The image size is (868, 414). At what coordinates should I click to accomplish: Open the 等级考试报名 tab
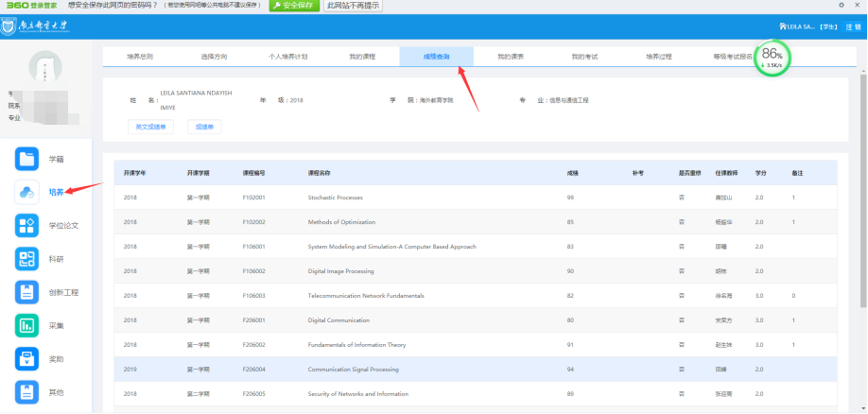[733, 57]
